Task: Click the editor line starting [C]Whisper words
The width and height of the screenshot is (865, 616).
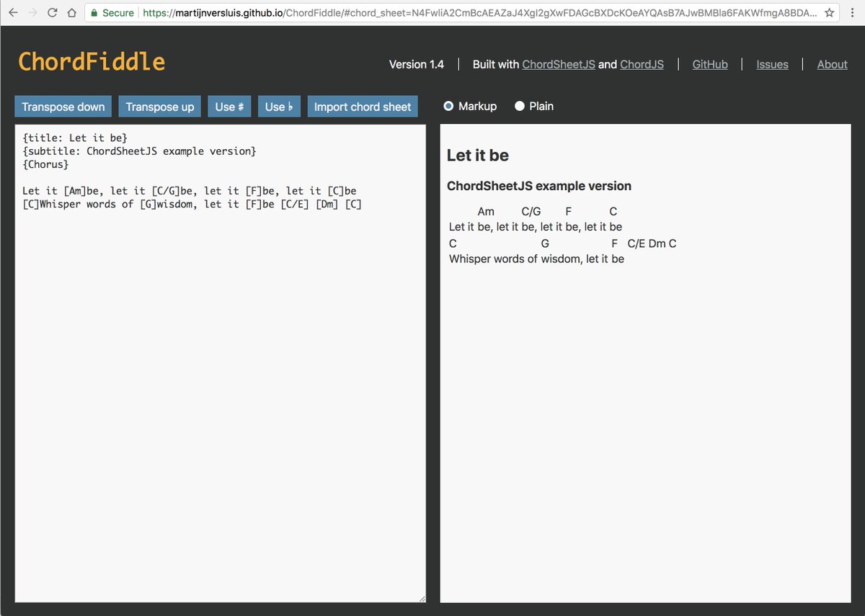Action: tap(192, 204)
